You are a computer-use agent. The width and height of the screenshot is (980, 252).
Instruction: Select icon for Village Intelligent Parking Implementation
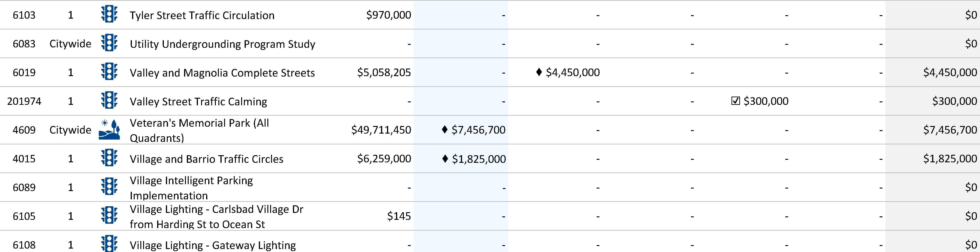coord(109,187)
